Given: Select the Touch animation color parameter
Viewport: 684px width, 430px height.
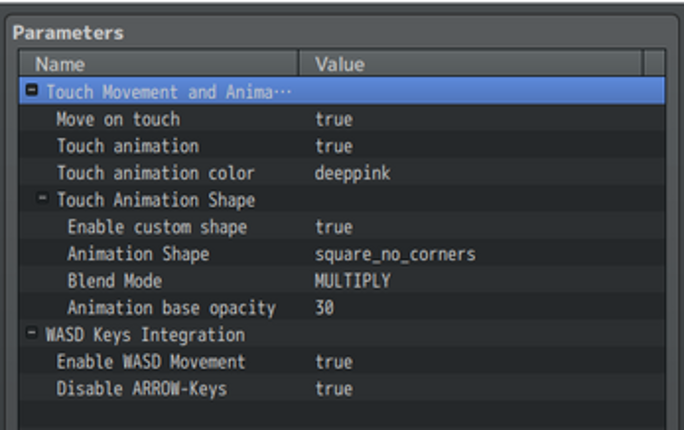Looking at the screenshot, I should [156, 173].
